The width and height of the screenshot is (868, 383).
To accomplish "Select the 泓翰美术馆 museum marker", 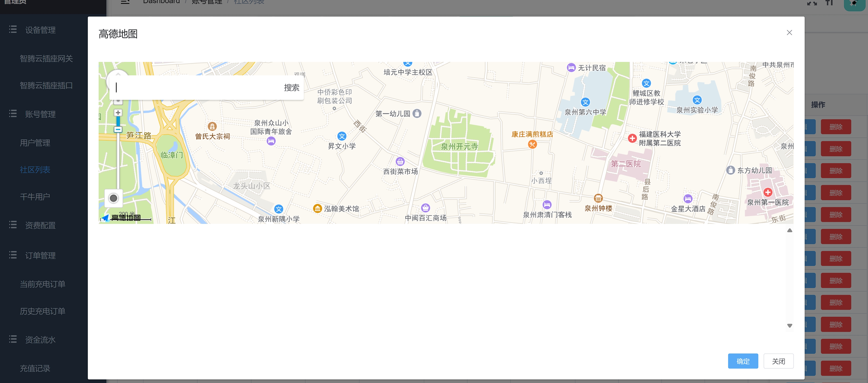I will 317,209.
